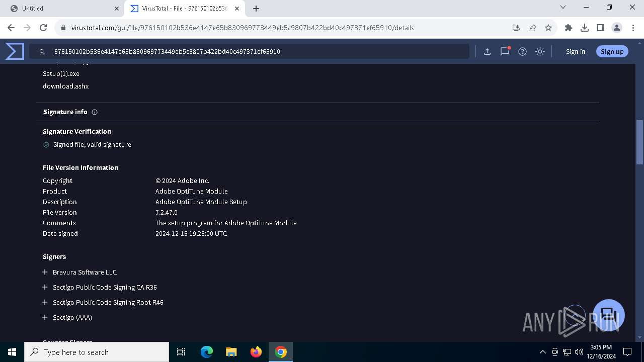Expand Sectigo Public Code Signing Root R46
This screenshot has height=362, width=644.
[45, 302]
